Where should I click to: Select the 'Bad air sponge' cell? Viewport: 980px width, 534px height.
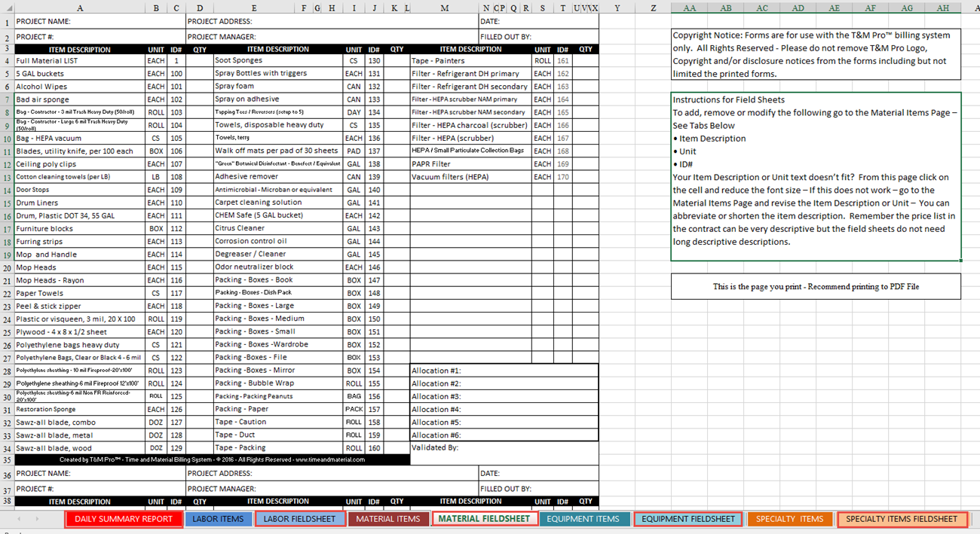[x=80, y=99]
